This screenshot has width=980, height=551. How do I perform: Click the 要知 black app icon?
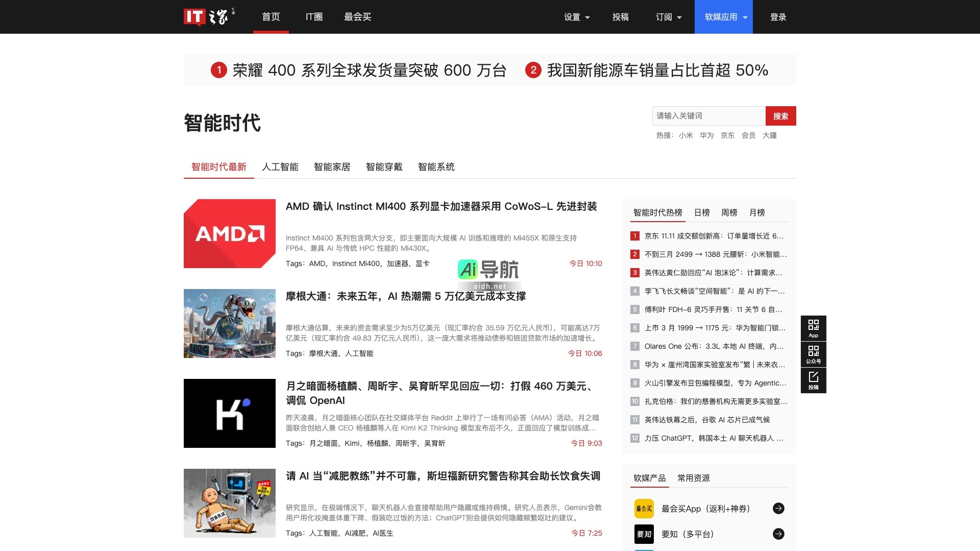(x=644, y=534)
